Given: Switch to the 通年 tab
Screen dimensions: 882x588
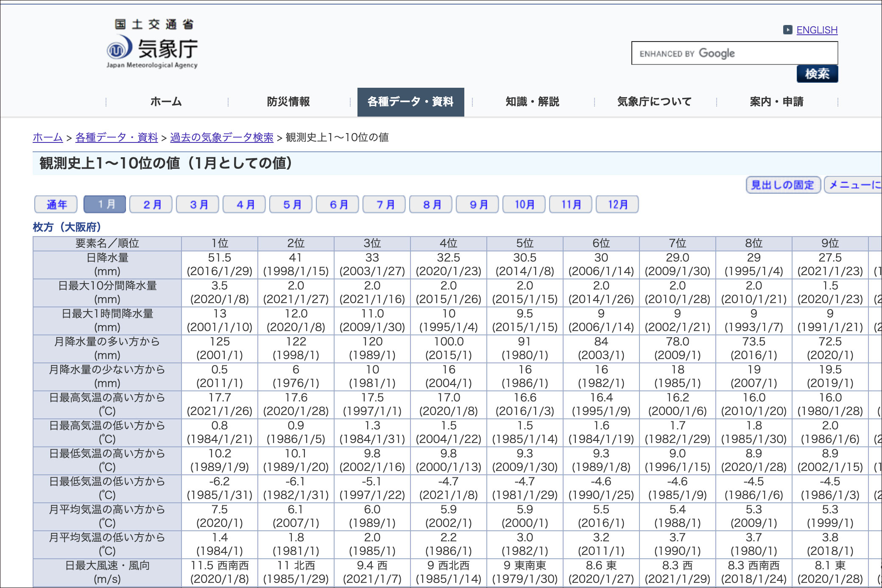Looking at the screenshot, I should coord(56,205).
